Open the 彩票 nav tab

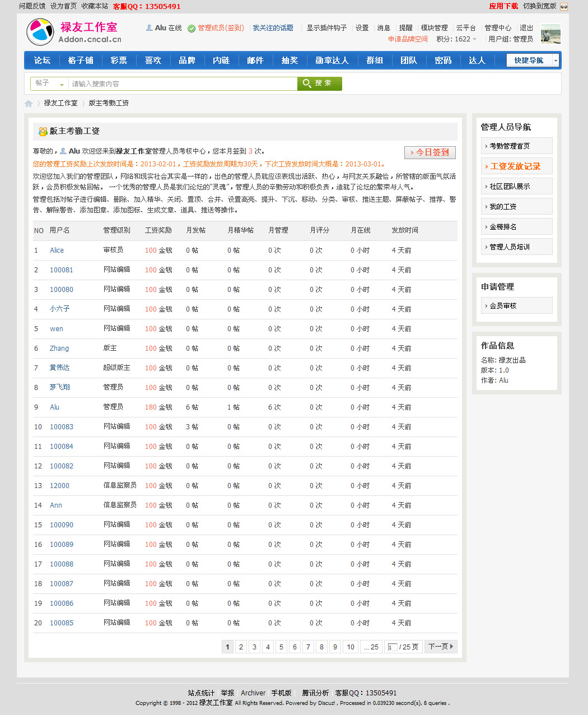[x=119, y=60]
